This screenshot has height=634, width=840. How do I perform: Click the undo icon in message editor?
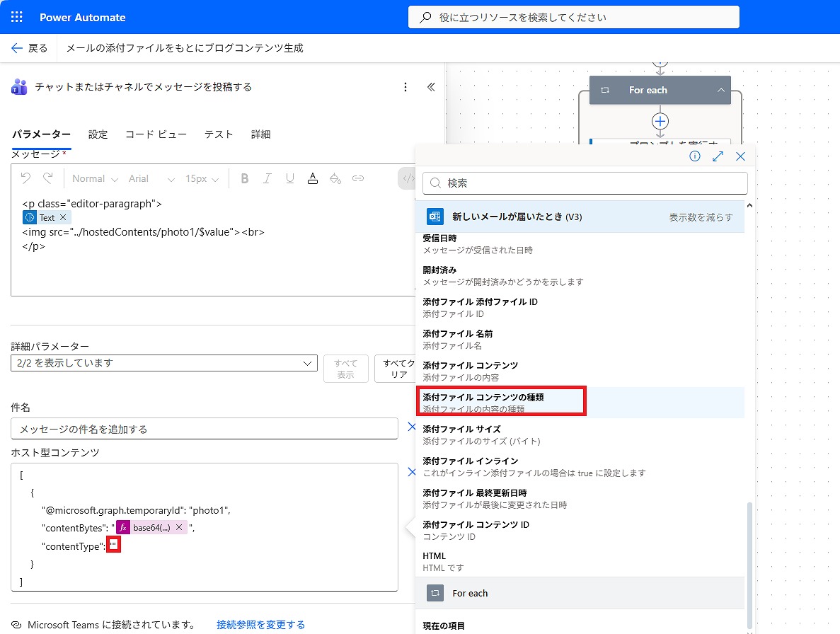tap(25, 179)
